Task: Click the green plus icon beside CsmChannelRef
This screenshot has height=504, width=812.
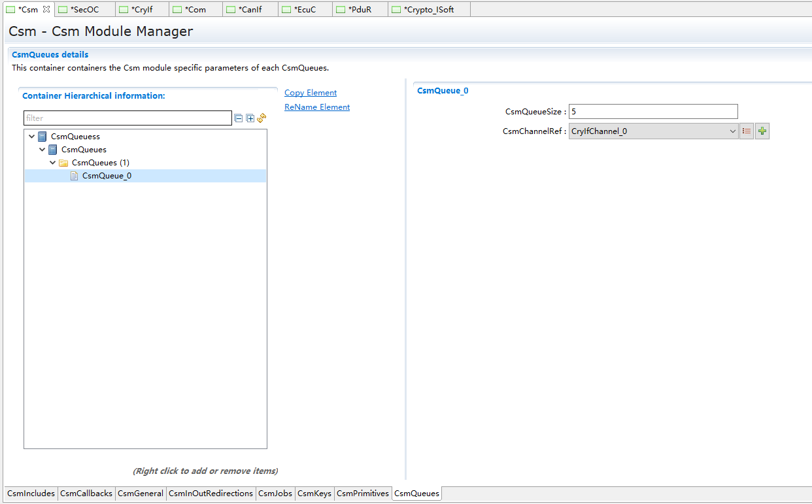Action: (762, 131)
